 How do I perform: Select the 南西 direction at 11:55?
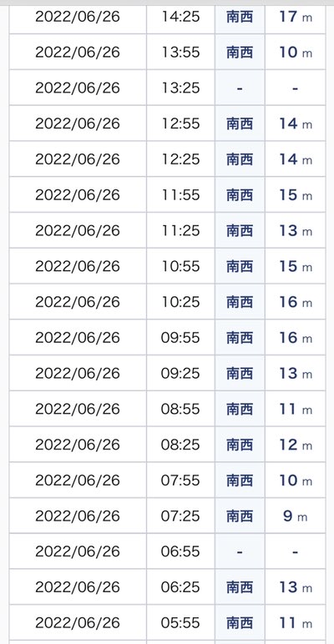click(x=240, y=195)
